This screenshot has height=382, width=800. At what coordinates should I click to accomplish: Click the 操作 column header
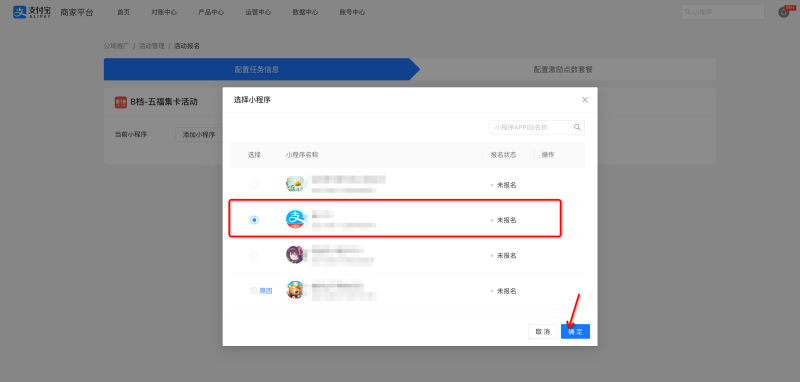coord(548,155)
